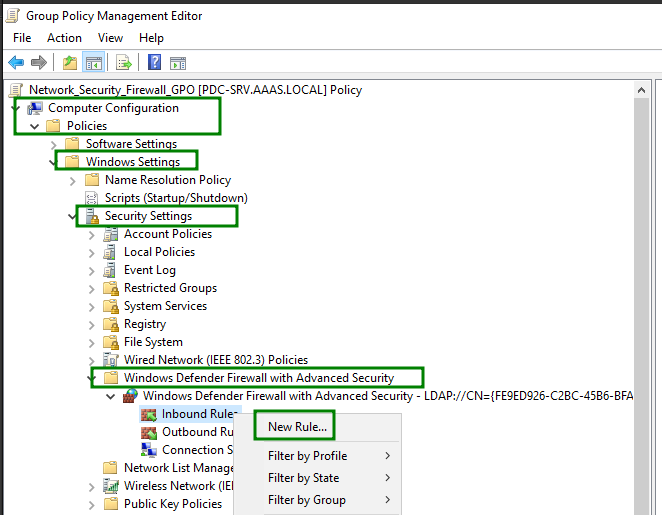The height and width of the screenshot is (515, 662).
Task: Open the View menu
Action: 110,38
